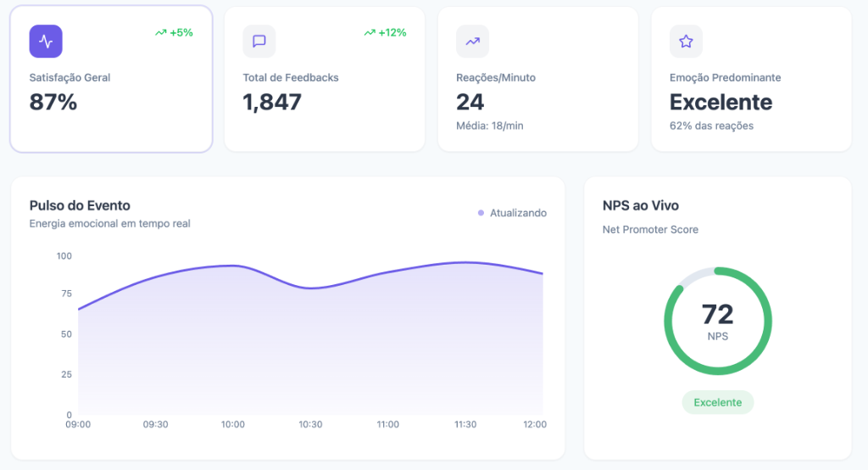Click the 12:00 label on the chart axis

coord(535,424)
